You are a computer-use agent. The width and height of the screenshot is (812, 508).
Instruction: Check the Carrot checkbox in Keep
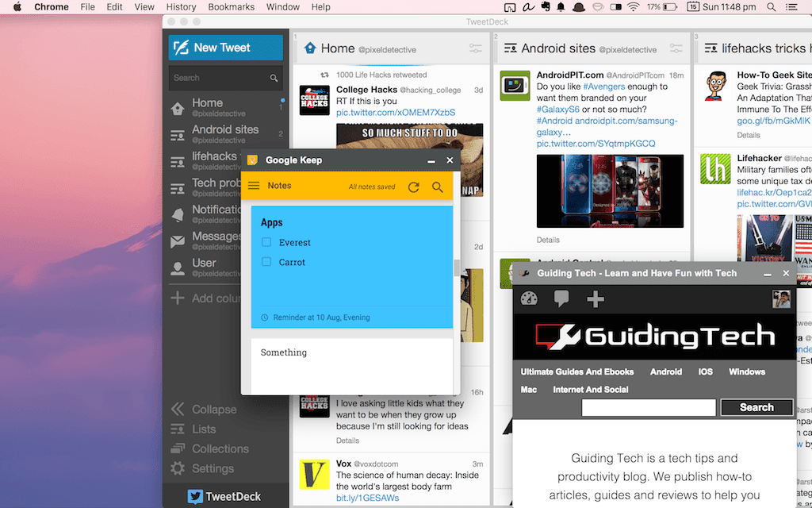coord(266,262)
